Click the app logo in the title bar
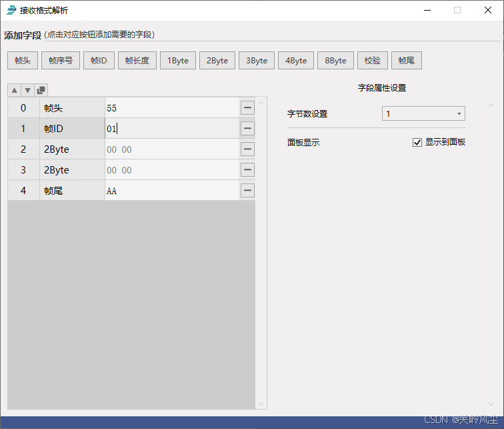 tap(11, 10)
